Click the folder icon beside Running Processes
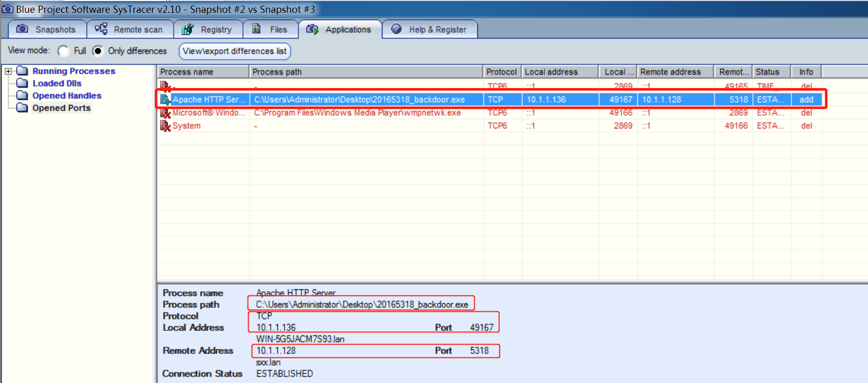868x383 pixels. (22, 71)
